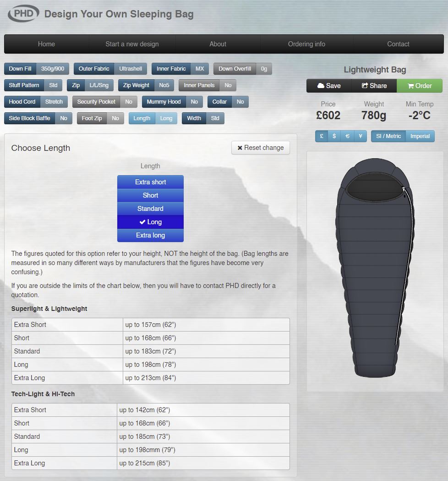Click the green Order cart button
448x481 pixels.
[x=420, y=86]
